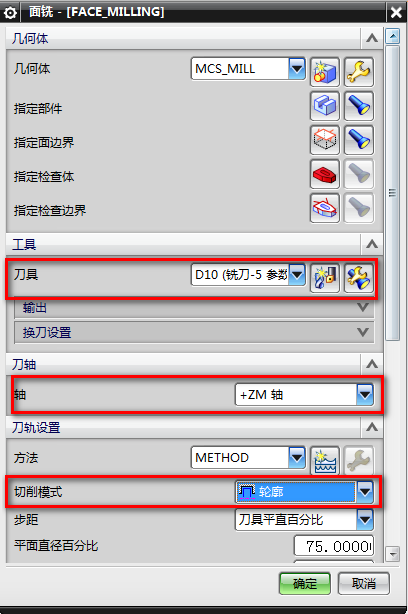Edit the D10 tool with the wrench icon

359,278
